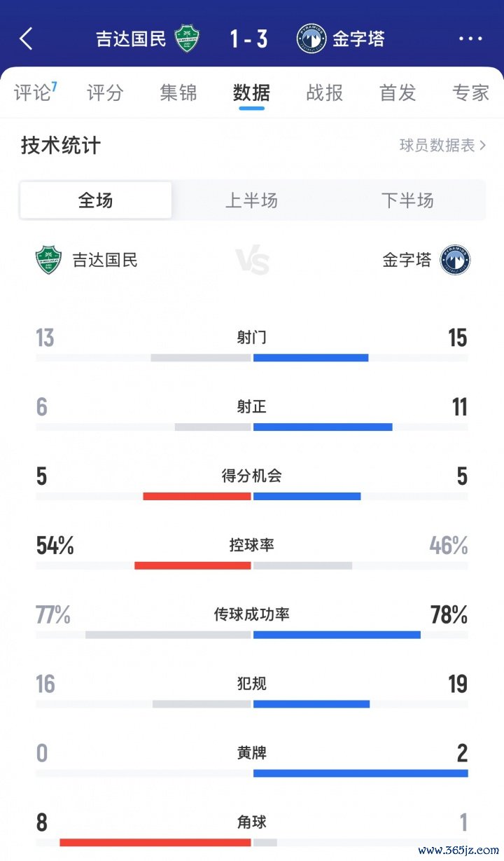
Task: Open 球员数据表 via the chevron link
Action: click(x=442, y=146)
